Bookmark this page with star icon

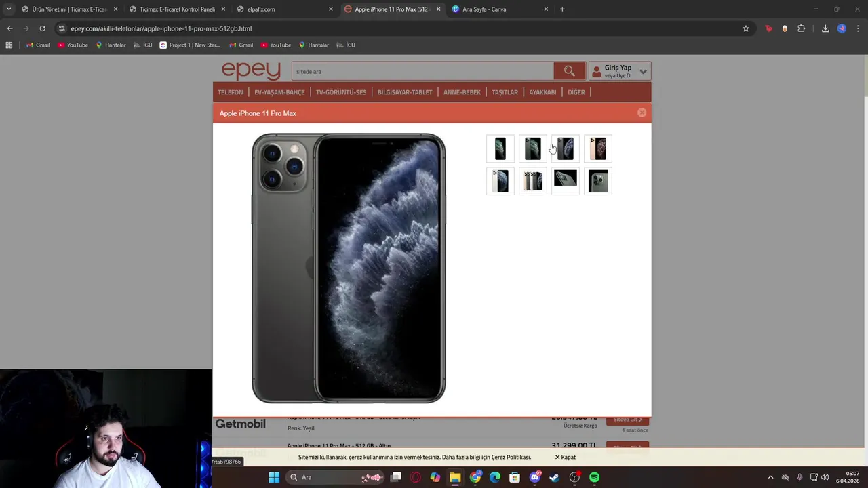(x=746, y=28)
